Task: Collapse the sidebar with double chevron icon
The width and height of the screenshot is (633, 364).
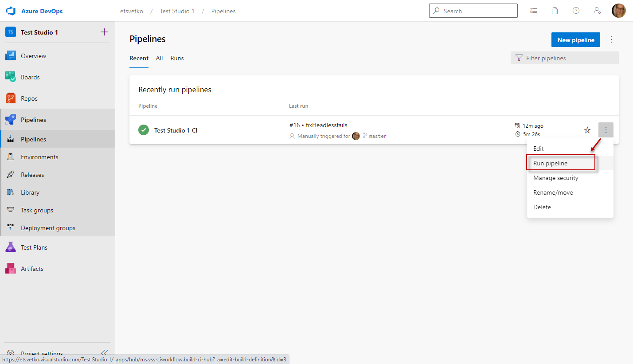Action: coord(105,352)
